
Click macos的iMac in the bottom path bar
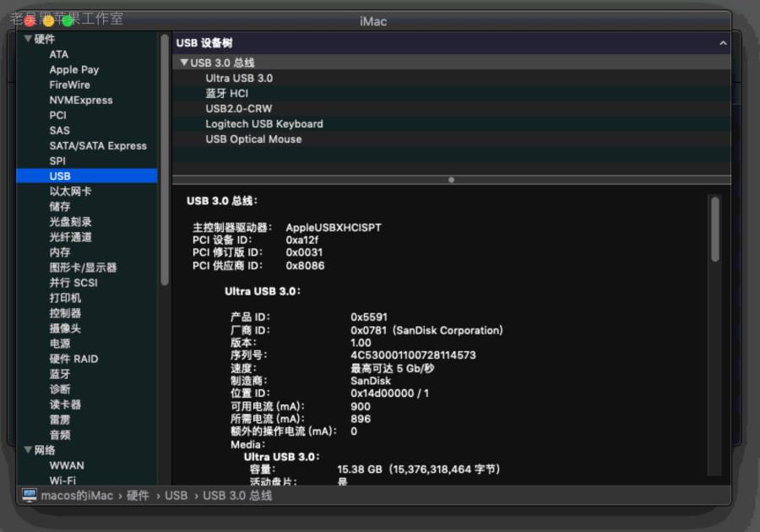coord(77,496)
